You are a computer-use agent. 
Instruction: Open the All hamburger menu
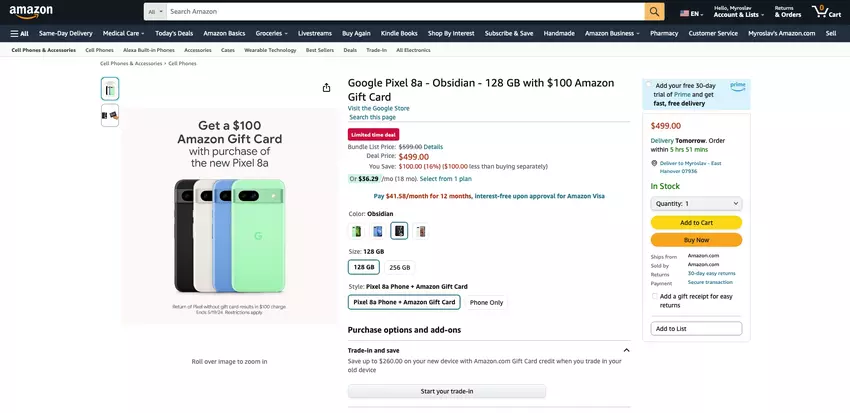(19, 33)
